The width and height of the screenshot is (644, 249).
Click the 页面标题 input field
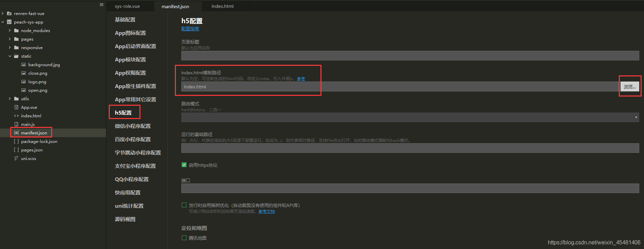[410, 56]
